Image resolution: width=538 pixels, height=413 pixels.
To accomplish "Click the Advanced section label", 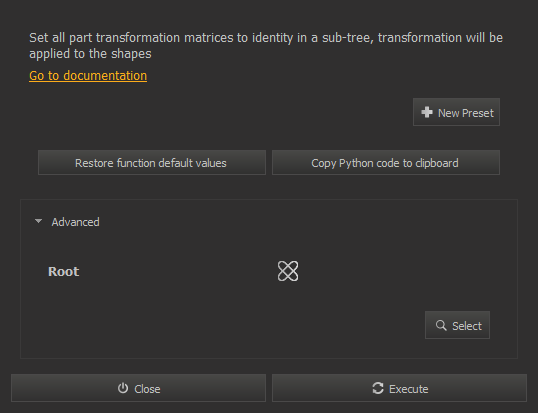I will 75,222.
